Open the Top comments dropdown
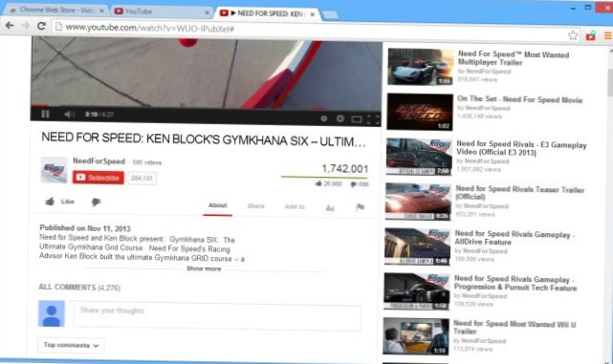Screen dimensions: 613x364 (x=71, y=345)
